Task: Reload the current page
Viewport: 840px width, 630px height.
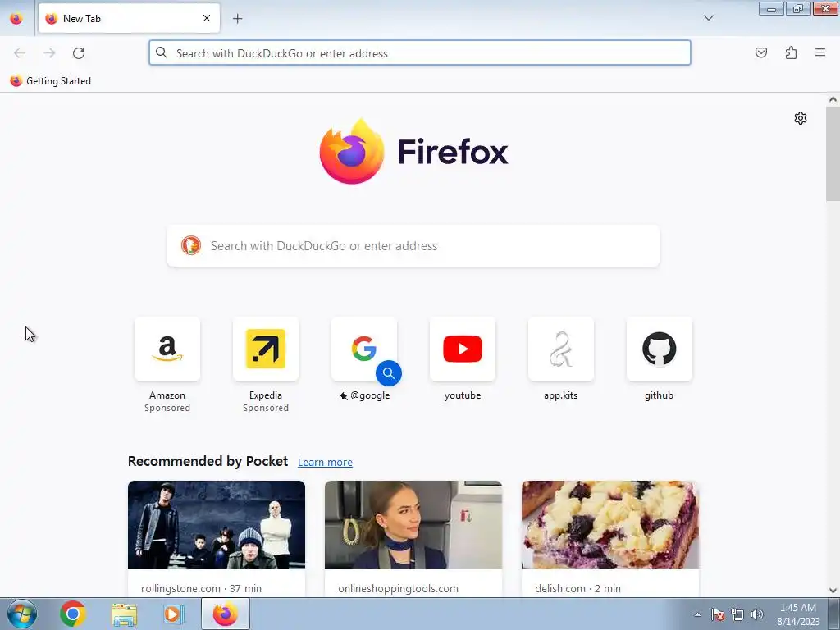Action: (x=79, y=53)
